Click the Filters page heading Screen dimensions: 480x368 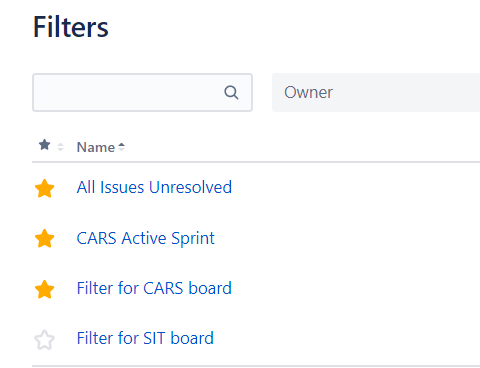click(x=71, y=27)
